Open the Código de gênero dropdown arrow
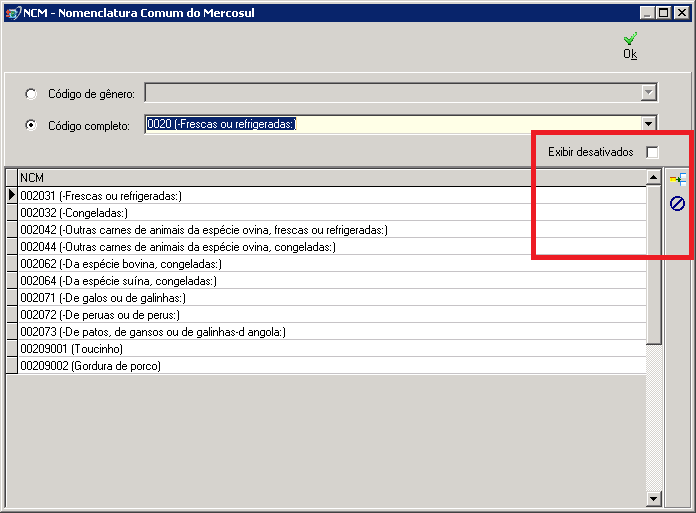This screenshot has height=513, width=696. click(649, 93)
